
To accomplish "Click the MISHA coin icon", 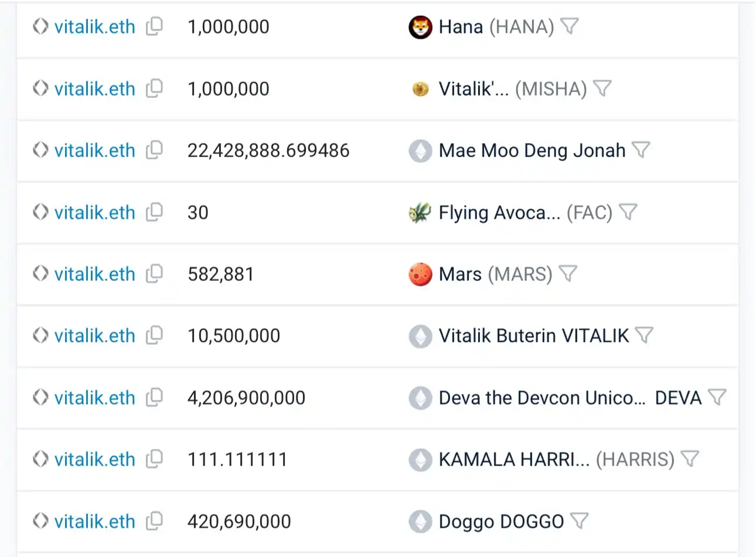I will [420, 89].
